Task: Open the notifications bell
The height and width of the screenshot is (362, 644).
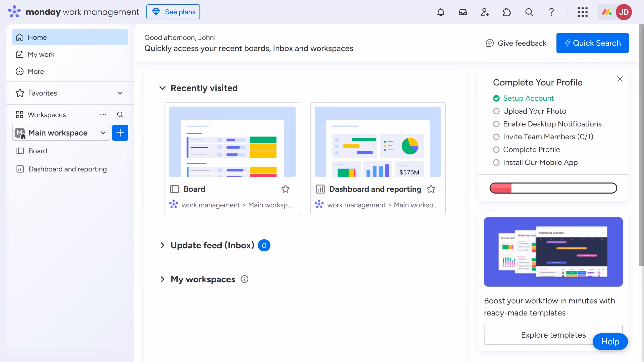Action: (x=441, y=12)
